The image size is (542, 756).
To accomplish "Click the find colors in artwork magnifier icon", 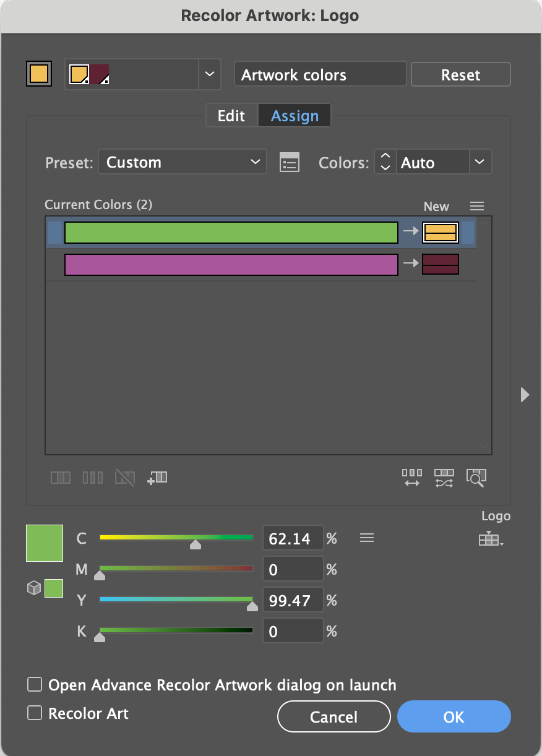I will [x=476, y=477].
